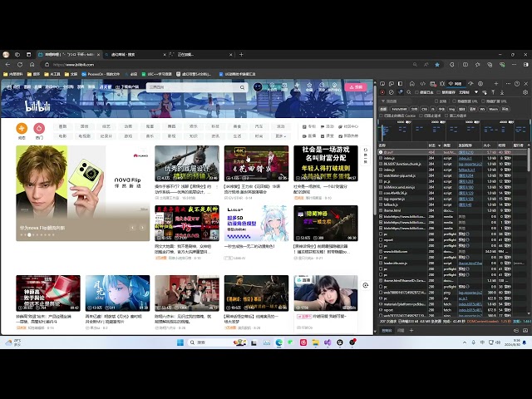Open the red circular hot icon on bilibili
The width and height of the screenshot is (532, 399).
(x=39, y=129)
